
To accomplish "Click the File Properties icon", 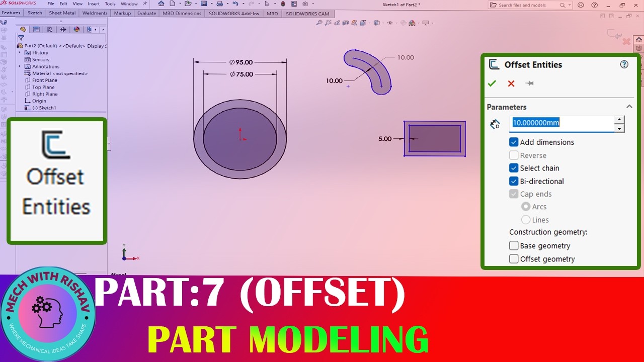I will [294, 4].
